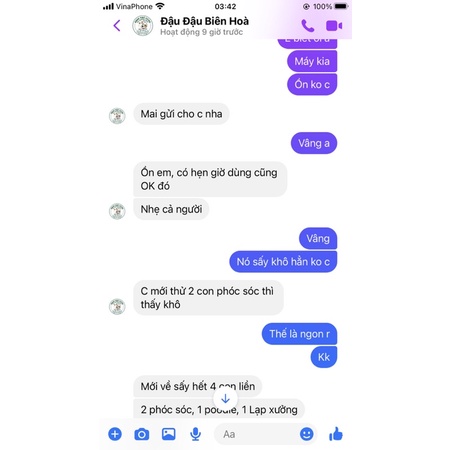Open the emoji picker in message field
450x450 pixels.
(306, 434)
